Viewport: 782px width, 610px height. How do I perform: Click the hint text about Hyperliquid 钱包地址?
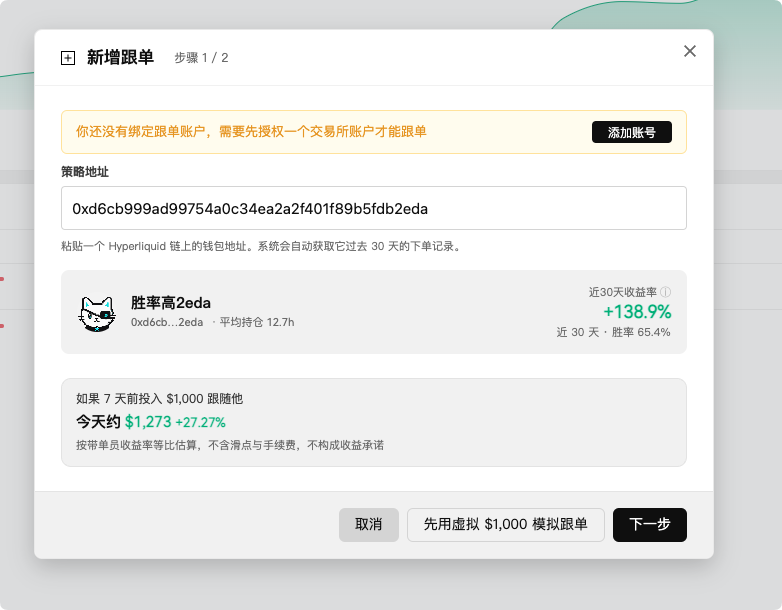click(261, 246)
